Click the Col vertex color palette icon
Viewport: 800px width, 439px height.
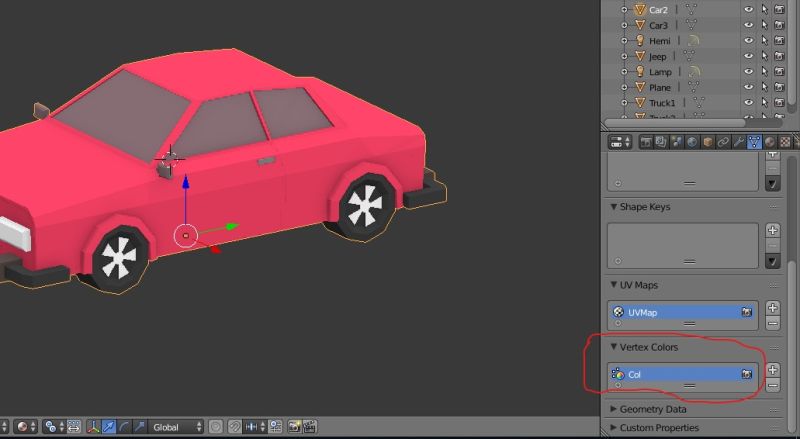point(618,374)
